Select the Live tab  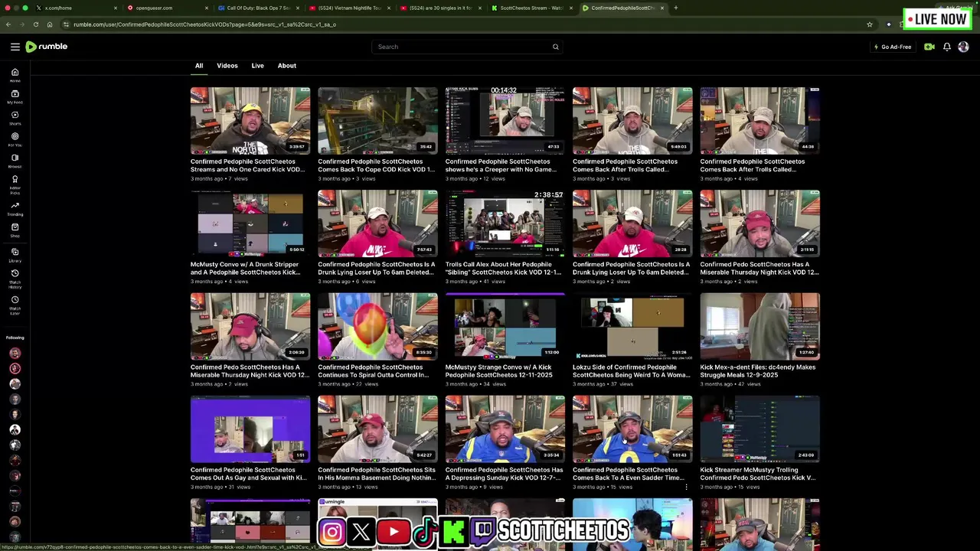(x=258, y=66)
